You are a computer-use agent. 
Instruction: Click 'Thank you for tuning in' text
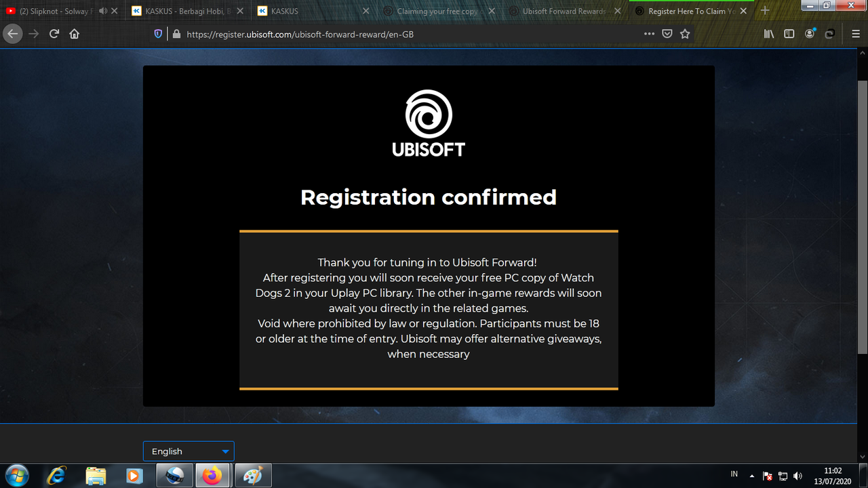pos(427,262)
